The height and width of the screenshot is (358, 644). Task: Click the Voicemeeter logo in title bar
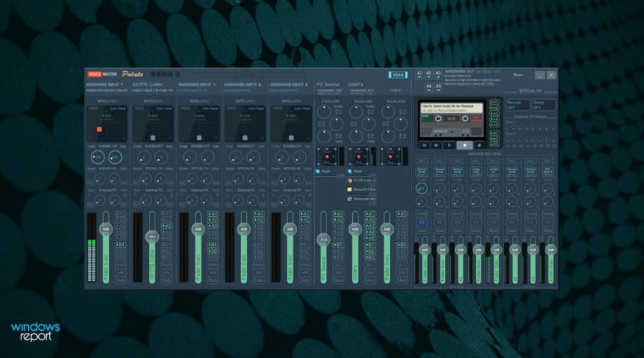click(102, 74)
